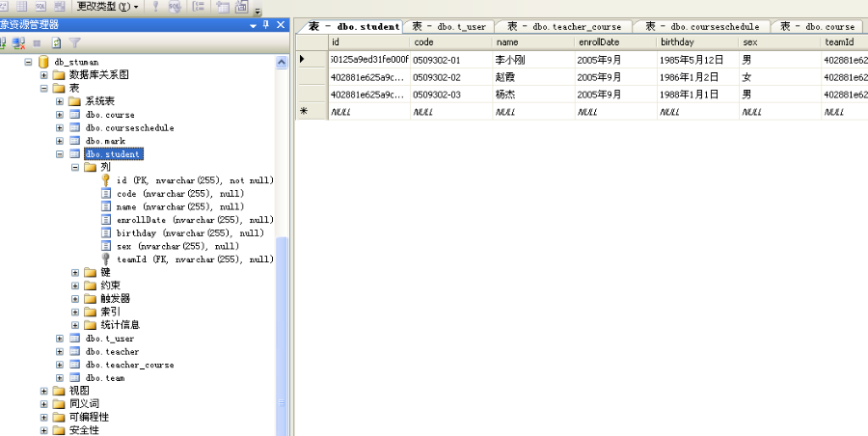Screen dimensions: 868x436
Task: Expand the 可编程性 folder
Action: [x=43, y=417]
